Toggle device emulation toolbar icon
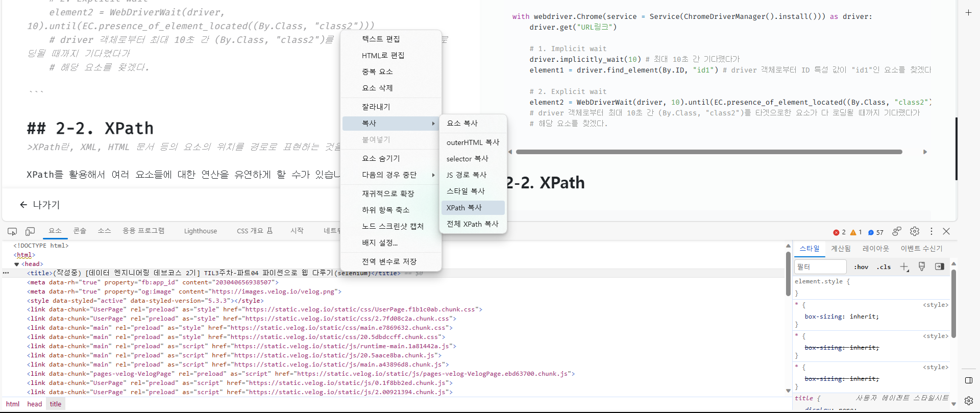The width and height of the screenshot is (980, 413). 30,231
